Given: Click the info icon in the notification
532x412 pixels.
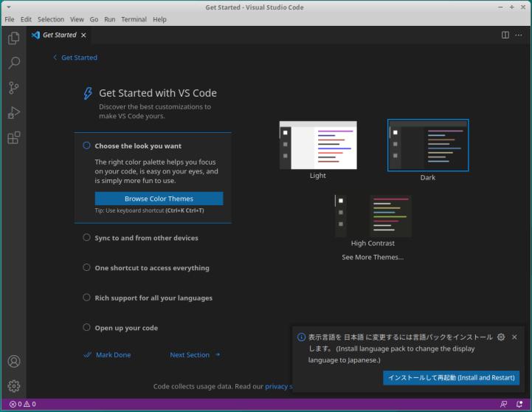Looking at the screenshot, I should point(301,337).
